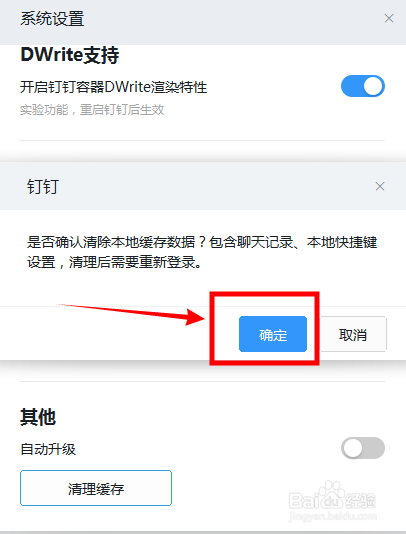Click the red arrow annotation head

pos(194,316)
